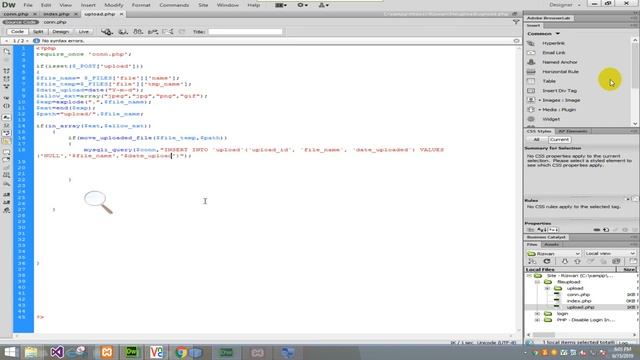Switch CSS Styles to All mode
The image size is (640, 360).
coord(536,140)
